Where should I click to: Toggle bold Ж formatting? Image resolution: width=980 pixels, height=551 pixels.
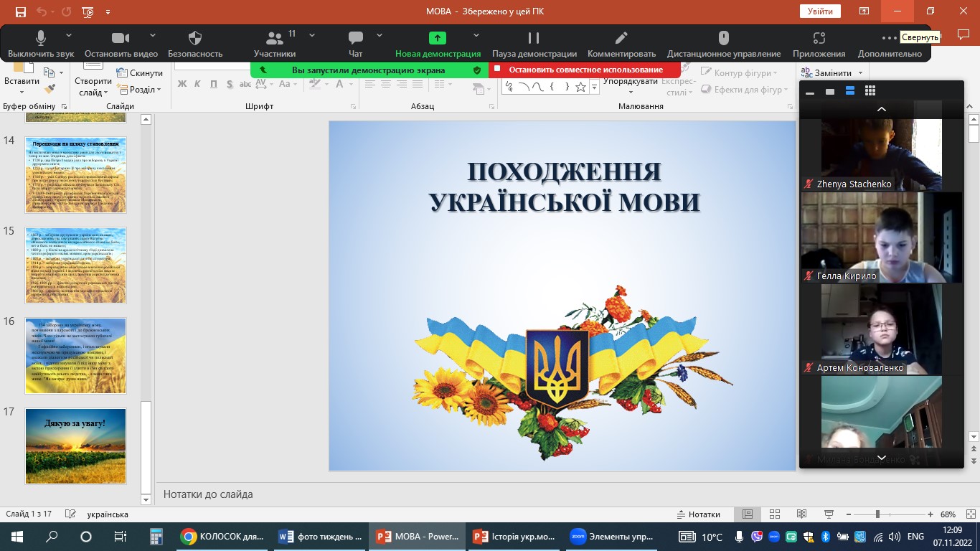point(182,84)
